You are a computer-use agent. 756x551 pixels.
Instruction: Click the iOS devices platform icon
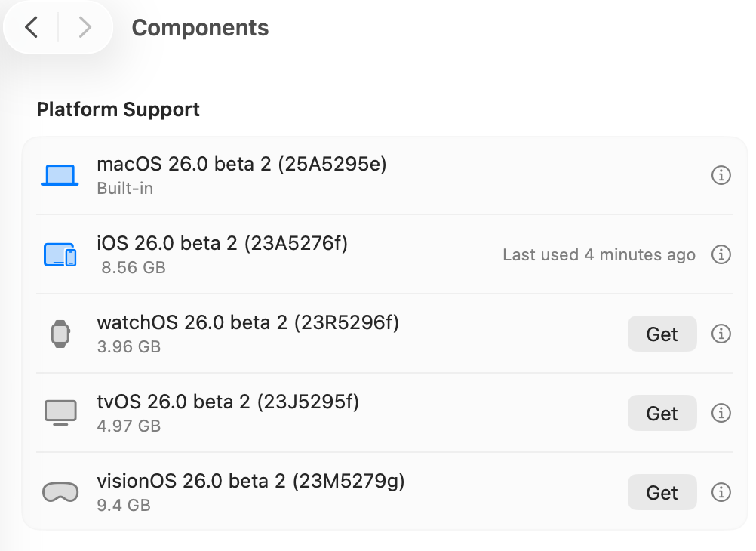coord(60,255)
